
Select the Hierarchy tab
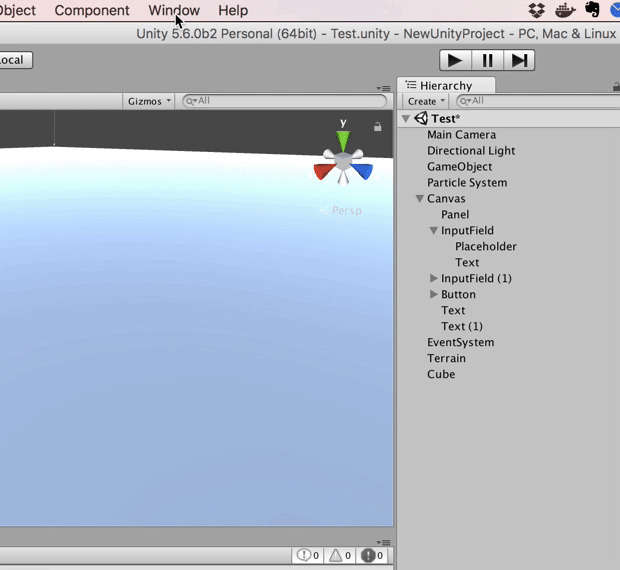coord(446,85)
